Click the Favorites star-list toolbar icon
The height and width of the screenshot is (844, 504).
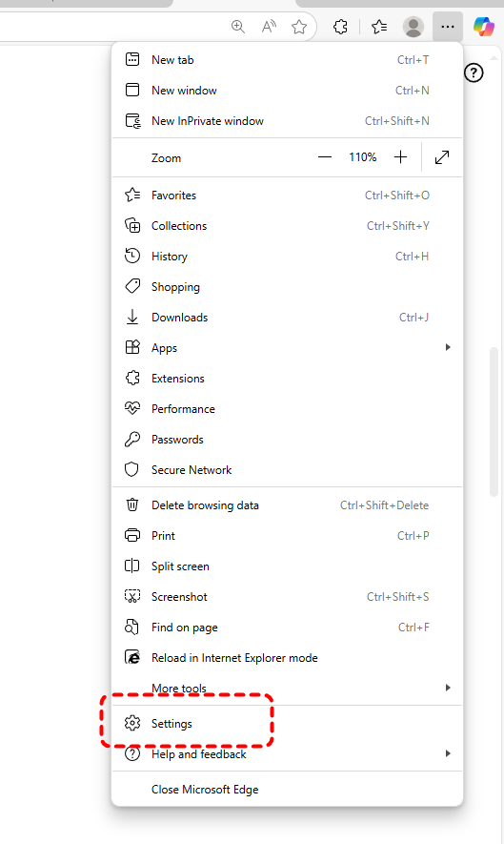[379, 27]
